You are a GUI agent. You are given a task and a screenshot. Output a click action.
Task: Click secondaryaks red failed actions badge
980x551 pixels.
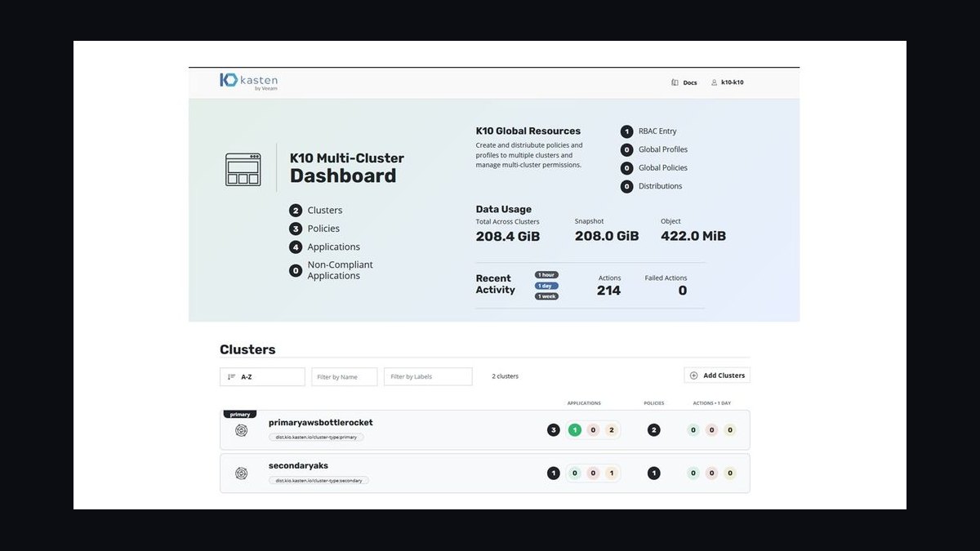point(711,473)
